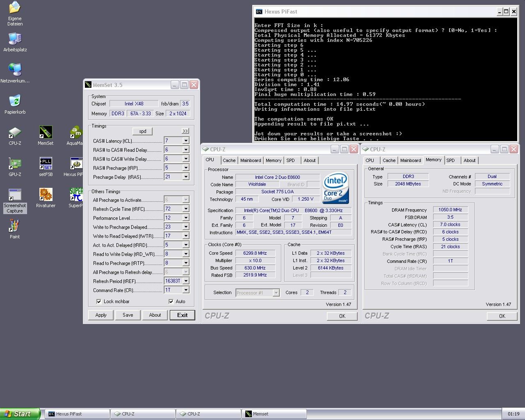Switch to Cache tab in left CPU-Z
Screen dimensions: 525x420
pyautogui.click(x=229, y=160)
